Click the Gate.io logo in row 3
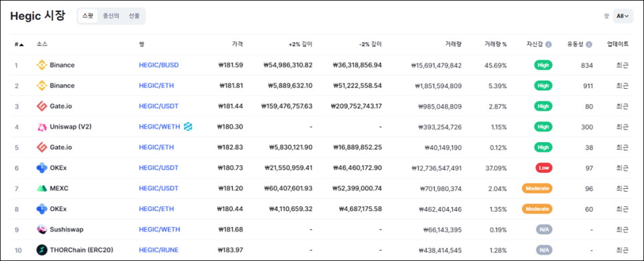The image size is (644, 261). (x=42, y=106)
